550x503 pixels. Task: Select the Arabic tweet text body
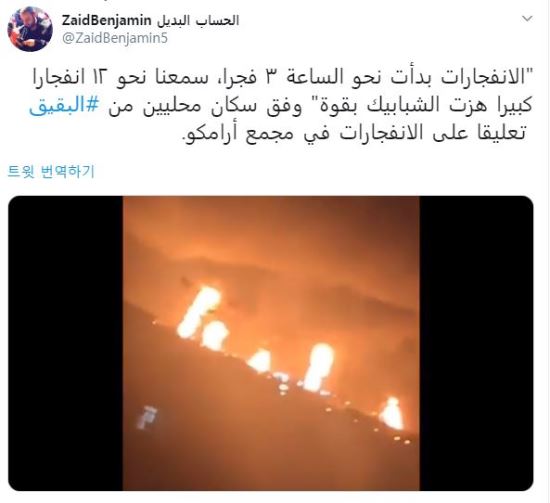click(281, 105)
